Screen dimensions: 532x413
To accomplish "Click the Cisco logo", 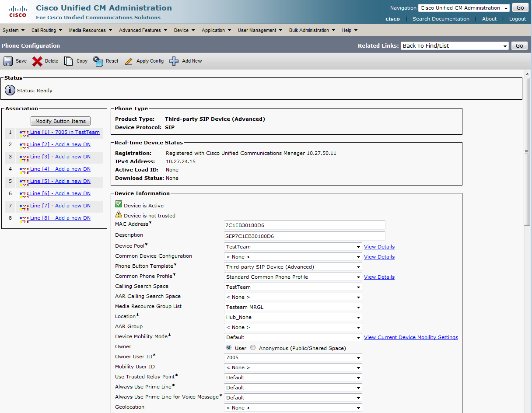I will pyautogui.click(x=18, y=12).
